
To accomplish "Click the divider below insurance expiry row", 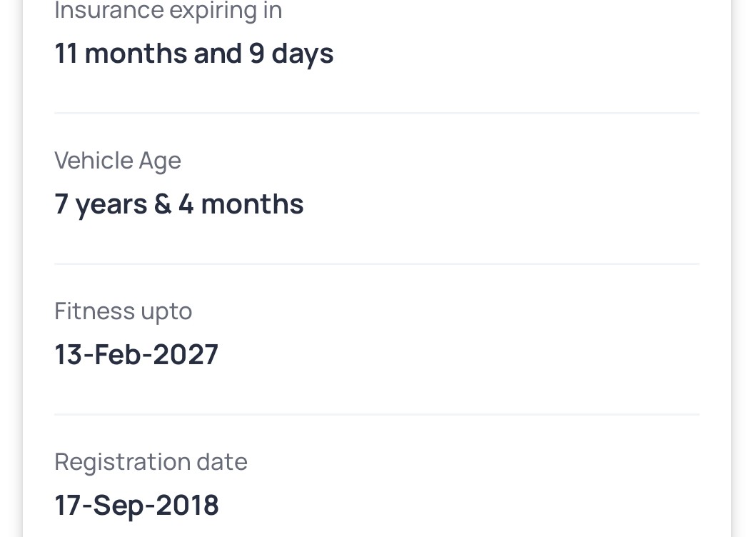I will point(376,113).
